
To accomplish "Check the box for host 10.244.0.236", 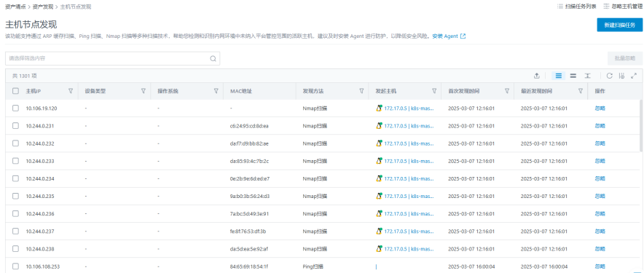I will pos(15,213).
